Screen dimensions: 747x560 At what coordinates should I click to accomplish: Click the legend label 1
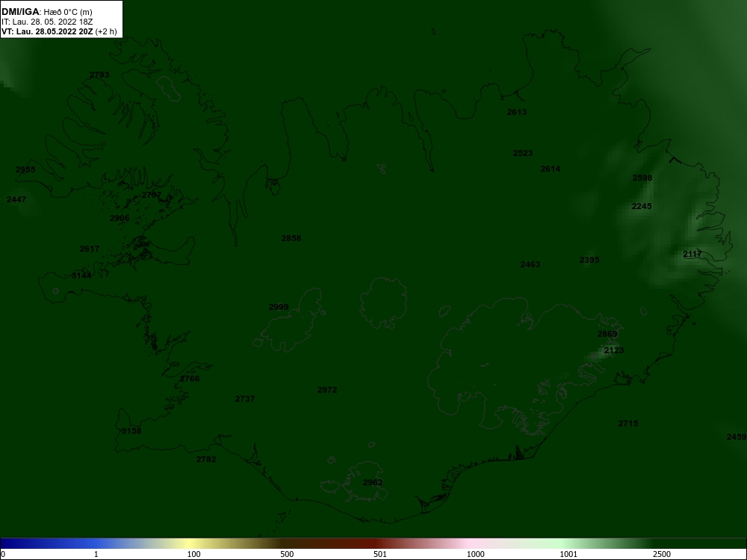(x=96, y=554)
